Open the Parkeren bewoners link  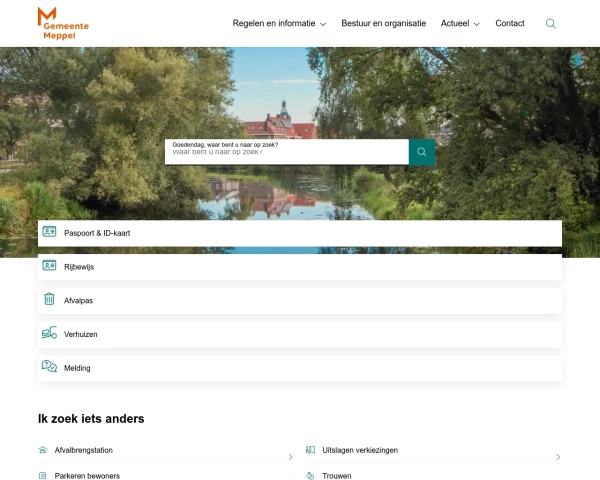pyautogui.click(x=87, y=476)
